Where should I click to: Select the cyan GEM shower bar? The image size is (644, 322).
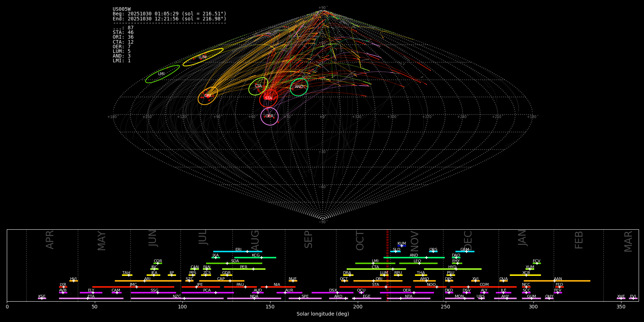pos(464,252)
